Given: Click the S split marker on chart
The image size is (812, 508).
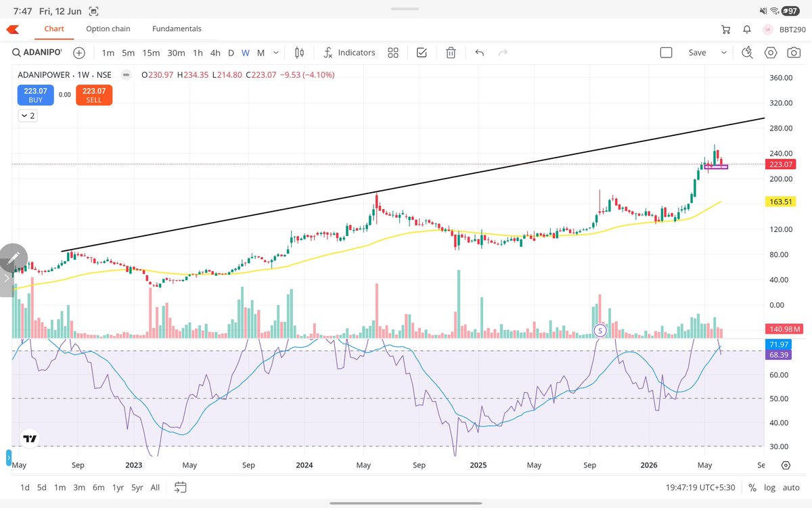Looking at the screenshot, I should [x=600, y=330].
